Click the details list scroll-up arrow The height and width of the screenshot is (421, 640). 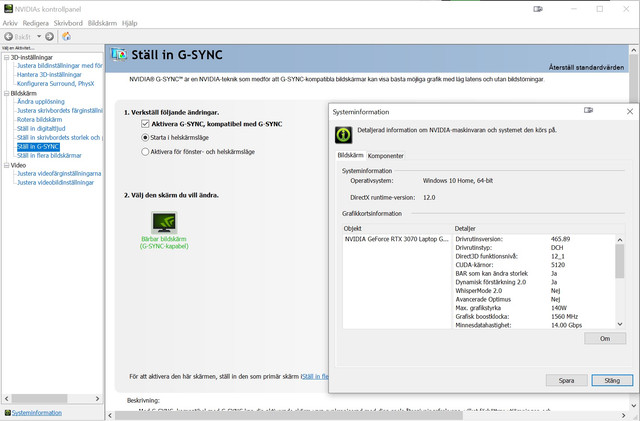[x=620, y=240]
